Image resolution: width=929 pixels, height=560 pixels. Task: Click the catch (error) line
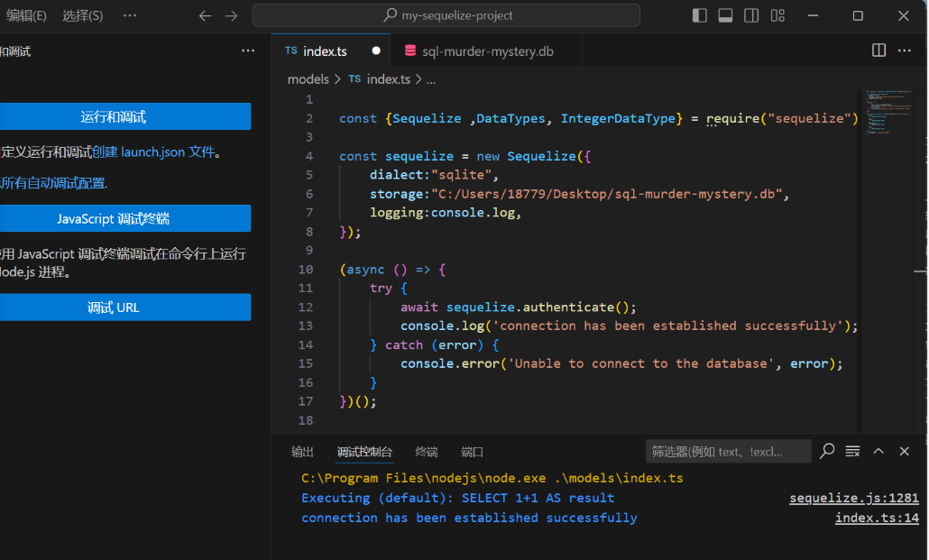[434, 344]
